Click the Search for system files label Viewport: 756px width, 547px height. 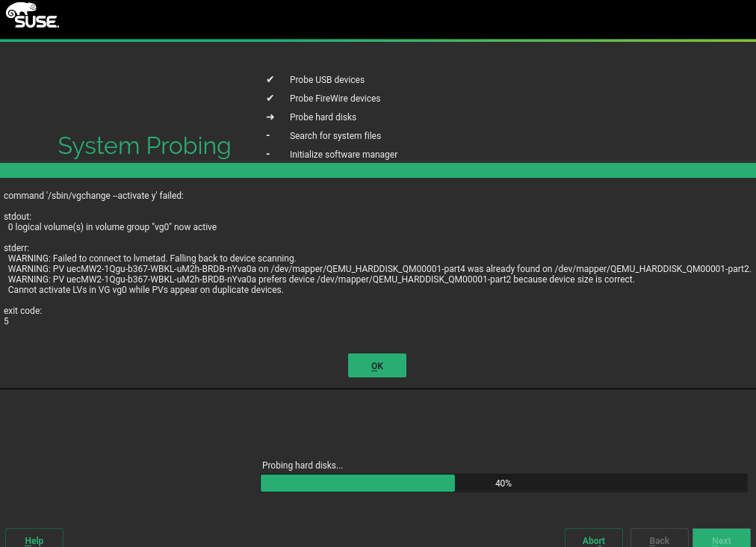click(x=335, y=136)
